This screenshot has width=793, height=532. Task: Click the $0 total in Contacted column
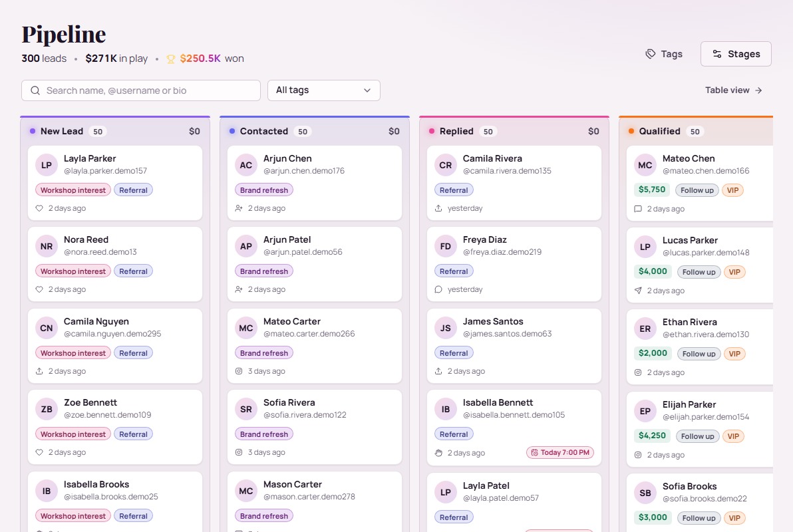click(394, 132)
